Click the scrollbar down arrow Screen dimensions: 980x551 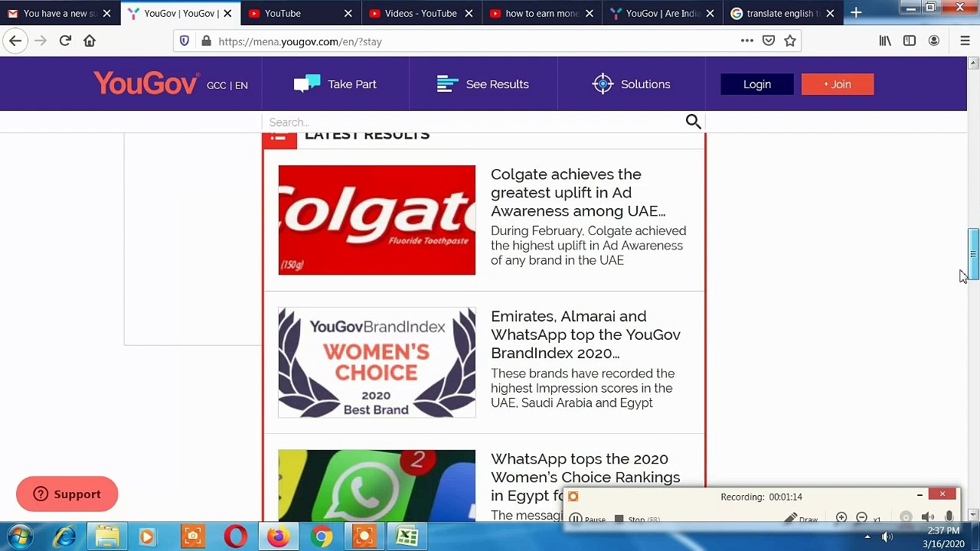[x=973, y=515]
